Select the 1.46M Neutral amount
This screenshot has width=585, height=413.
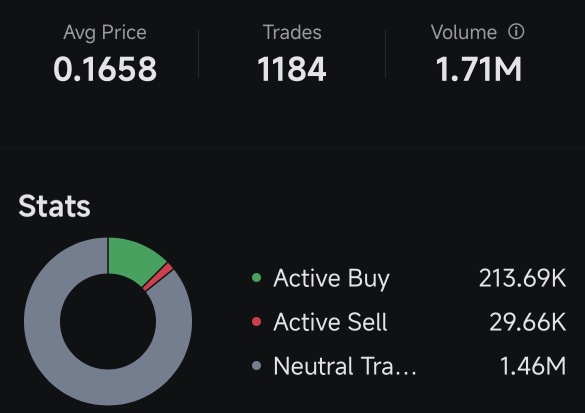click(533, 366)
